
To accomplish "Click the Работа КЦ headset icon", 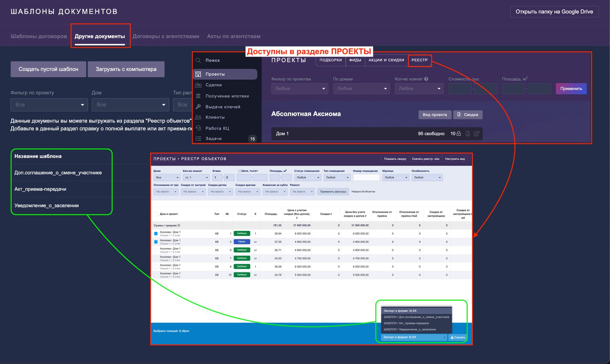I will (x=198, y=128).
